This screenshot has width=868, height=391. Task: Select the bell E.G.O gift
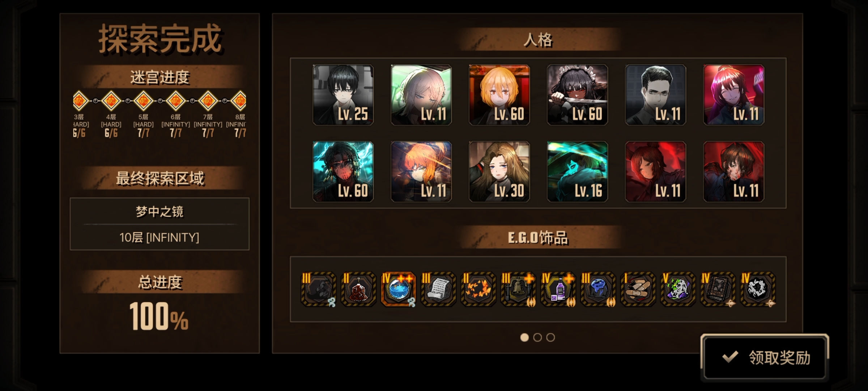[518, 289]
